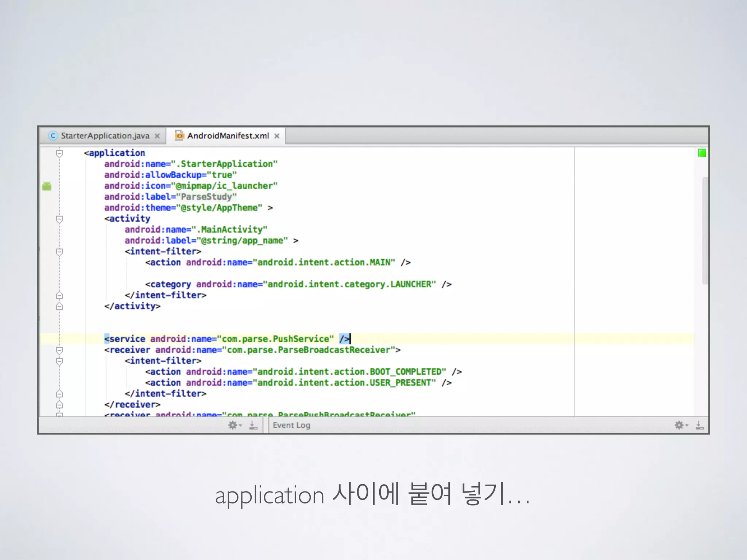Click on "@string/app_name" label value
The image size is (747, 560).
pyautogui.click(x=243, y=241)
